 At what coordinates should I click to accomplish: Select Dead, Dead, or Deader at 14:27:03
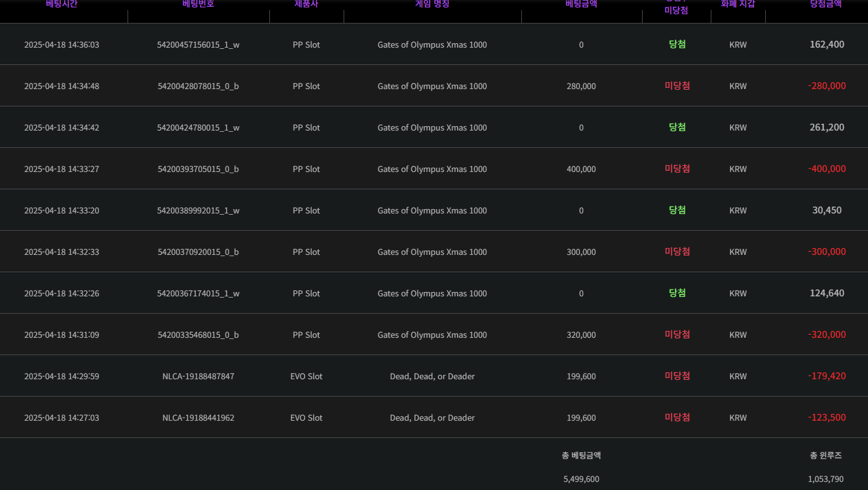(432, 418)
